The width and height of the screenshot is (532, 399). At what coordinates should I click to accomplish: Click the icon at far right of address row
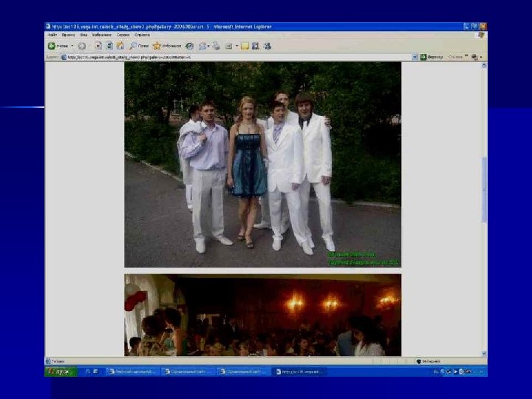click(x=474, y=58)
